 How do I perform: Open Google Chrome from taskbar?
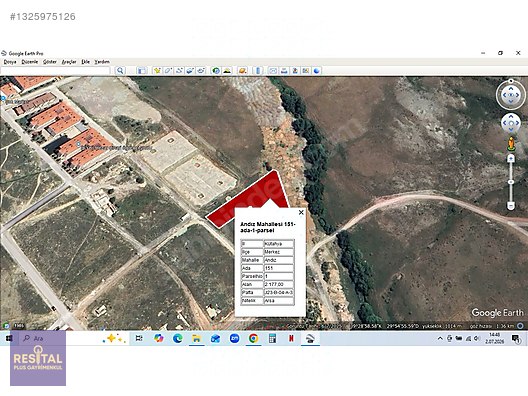[253, 338]
